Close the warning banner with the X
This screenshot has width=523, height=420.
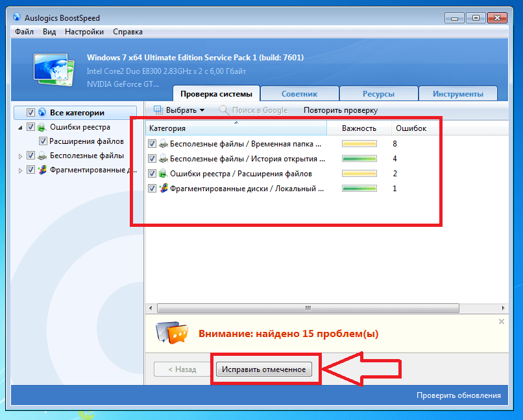502,321
